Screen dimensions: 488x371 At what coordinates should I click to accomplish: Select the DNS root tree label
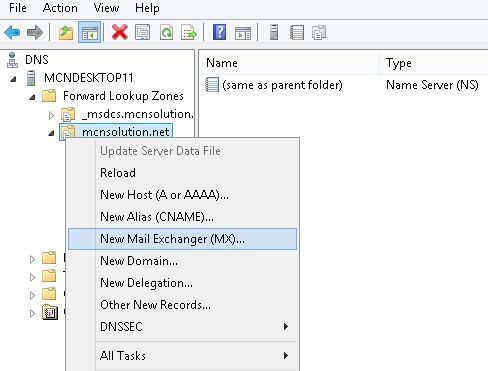(x=37, y=60)
